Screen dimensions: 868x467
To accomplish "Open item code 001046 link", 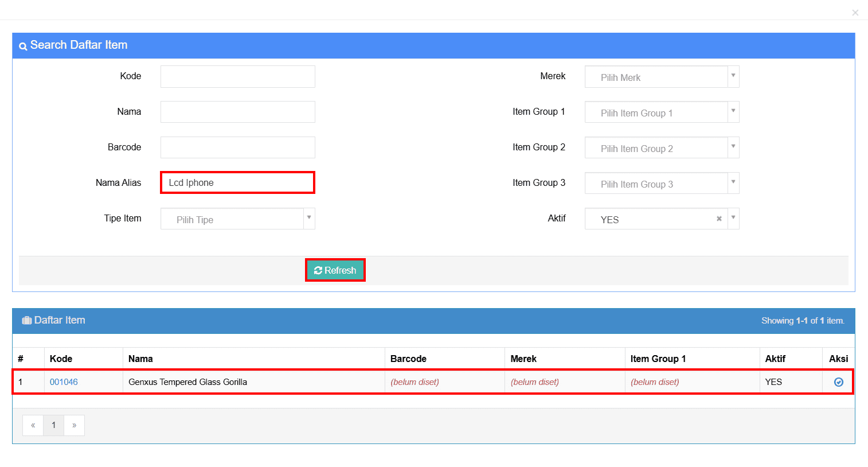I will [64, 382].
